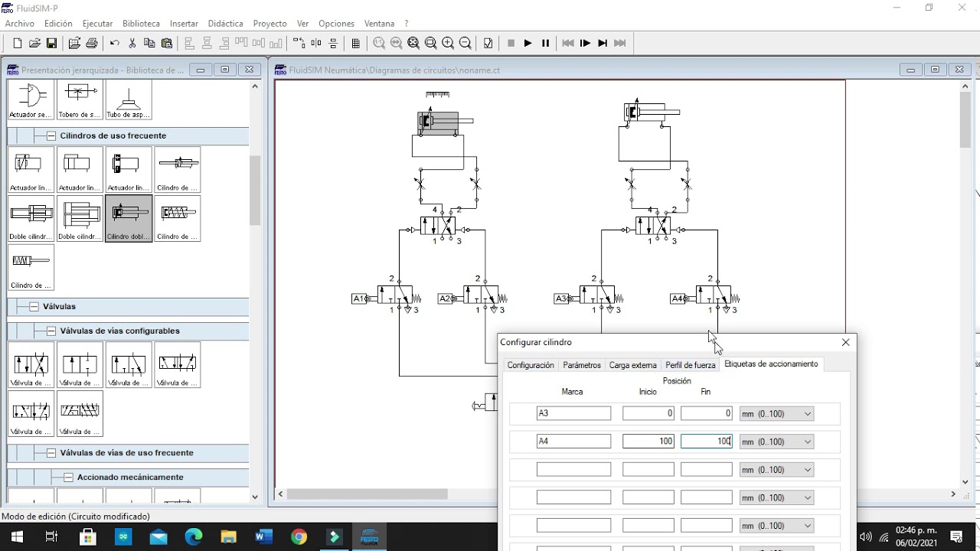This screenshot has width=980, height=551.
Task: Collapse the 'Cilindros de uso frecuente' group
Action: (x=51, y=135)
